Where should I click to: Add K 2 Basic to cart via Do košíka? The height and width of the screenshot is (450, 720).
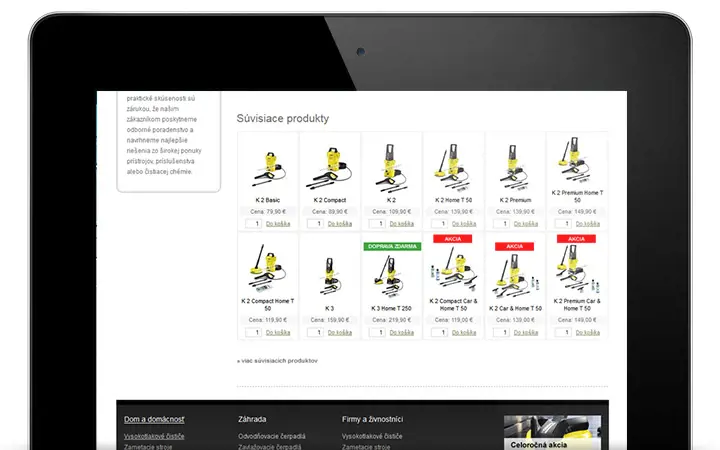click(278, 224)
